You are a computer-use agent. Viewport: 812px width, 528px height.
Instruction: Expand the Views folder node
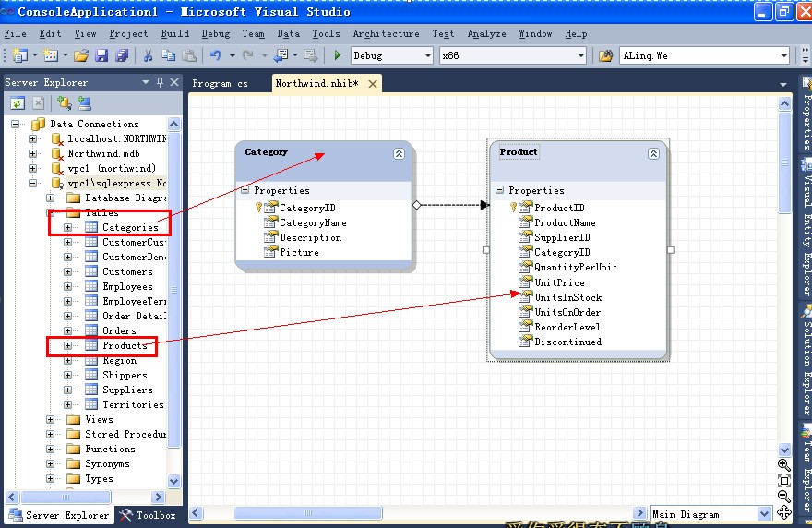click(50, 419)
